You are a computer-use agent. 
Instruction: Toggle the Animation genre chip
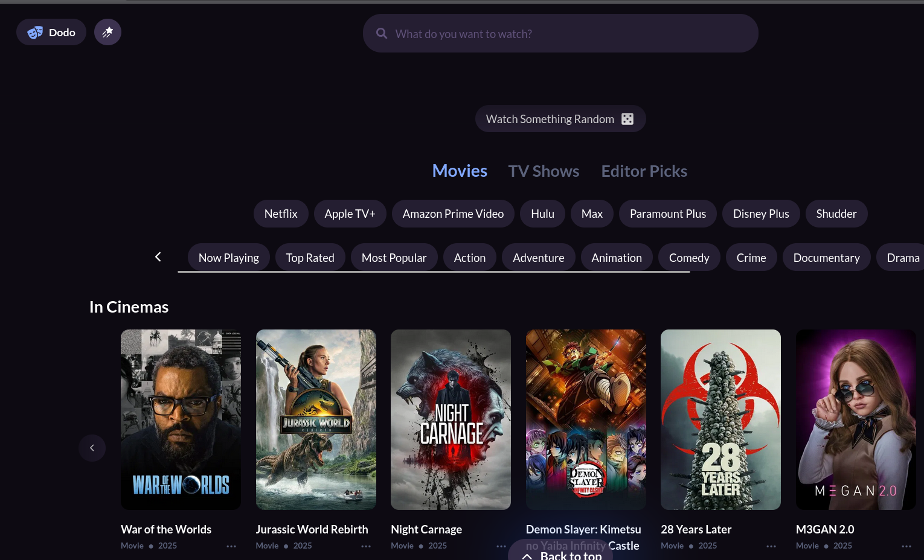616,258
